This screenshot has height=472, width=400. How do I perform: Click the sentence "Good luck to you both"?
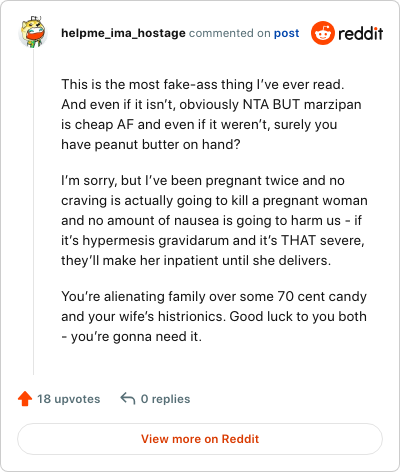[298, 316]
